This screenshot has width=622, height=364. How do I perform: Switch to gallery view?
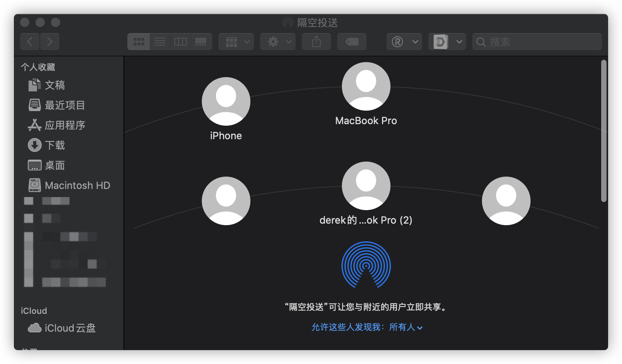(201, 41)
